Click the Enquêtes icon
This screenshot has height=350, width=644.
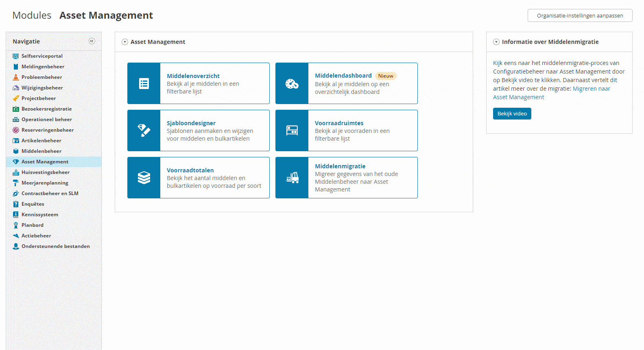tap(16, 204)
